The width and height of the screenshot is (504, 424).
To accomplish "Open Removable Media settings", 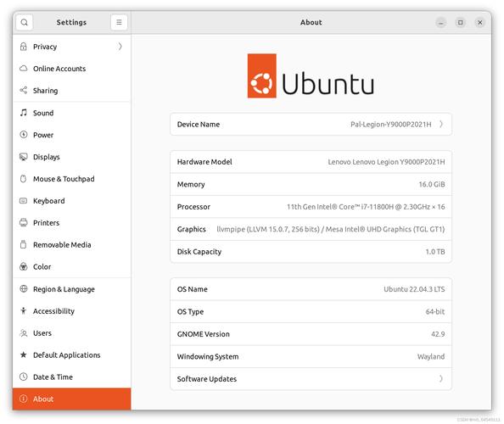I will tap(71, 244).
